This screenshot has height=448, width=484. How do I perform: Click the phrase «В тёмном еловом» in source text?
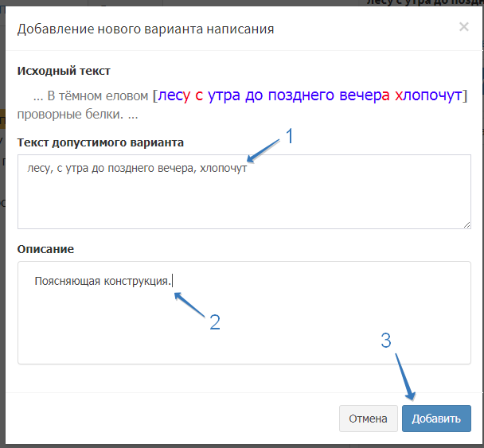click(x=98, y=96)
